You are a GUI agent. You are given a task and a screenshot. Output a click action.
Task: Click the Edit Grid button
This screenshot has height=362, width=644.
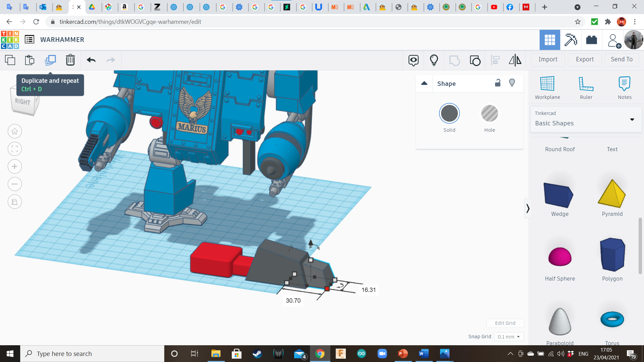coord(505,323)
